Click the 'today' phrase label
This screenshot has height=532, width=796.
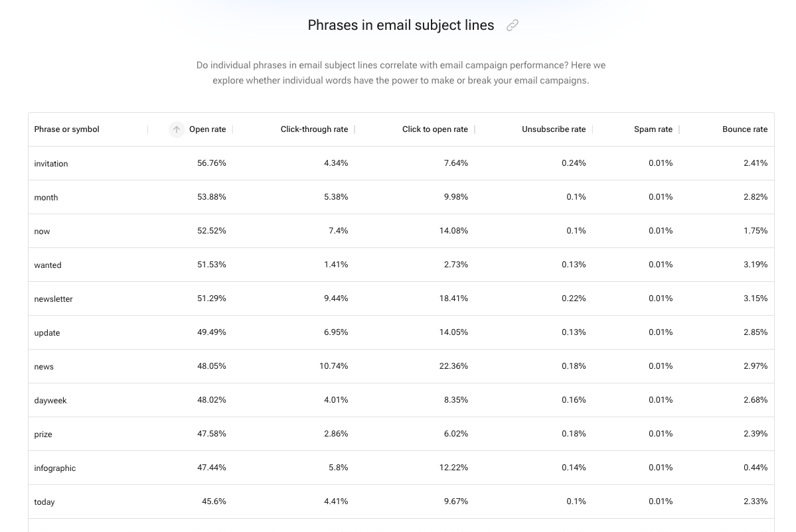coord(44,501)
